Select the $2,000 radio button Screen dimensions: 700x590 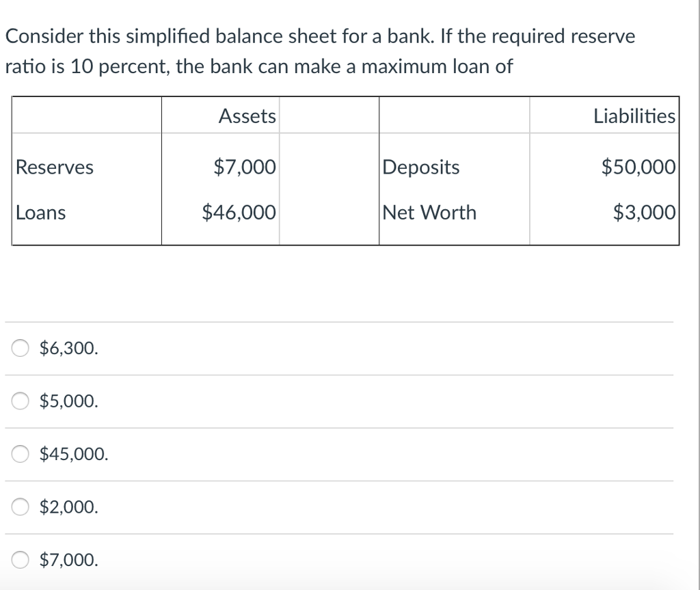click(19, 507)
